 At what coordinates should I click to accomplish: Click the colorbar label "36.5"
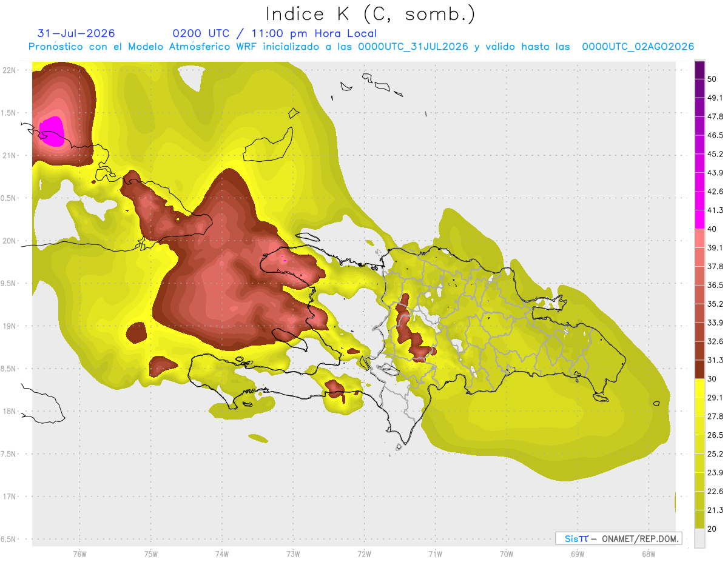715,285
